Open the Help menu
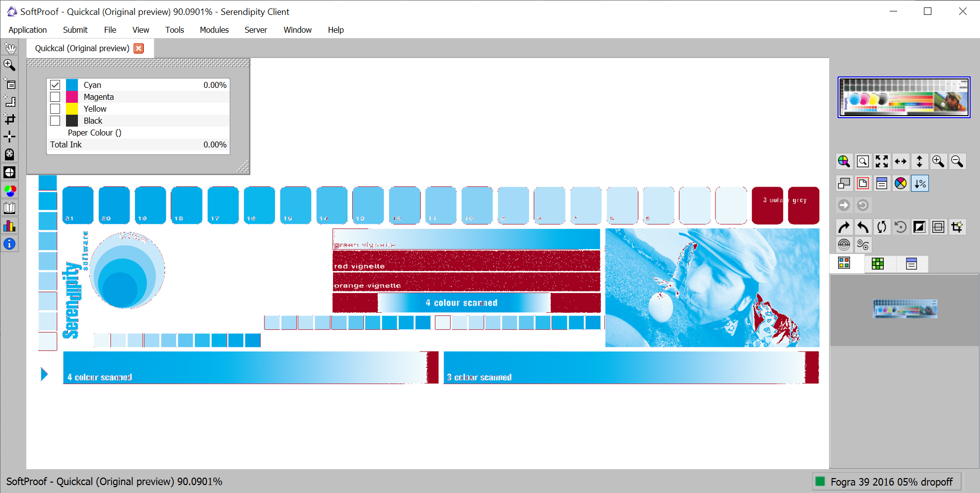This screenshot has width=980, height=493. click(x=335, y=30)
